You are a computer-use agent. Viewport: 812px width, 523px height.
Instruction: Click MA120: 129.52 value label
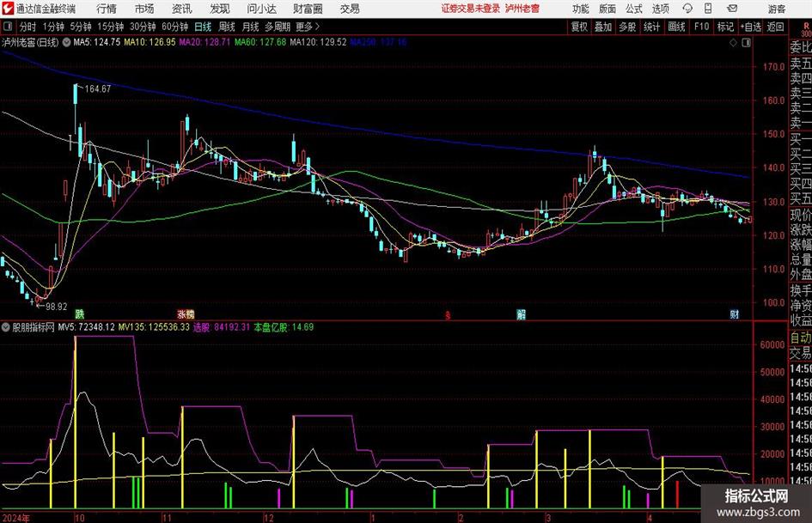[x=318, y=42]
